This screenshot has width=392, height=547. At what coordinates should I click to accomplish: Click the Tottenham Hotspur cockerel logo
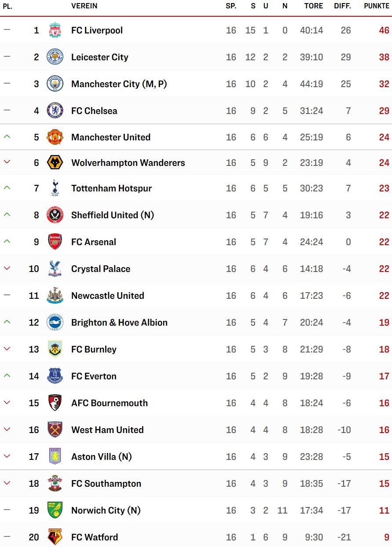point(55,188)
